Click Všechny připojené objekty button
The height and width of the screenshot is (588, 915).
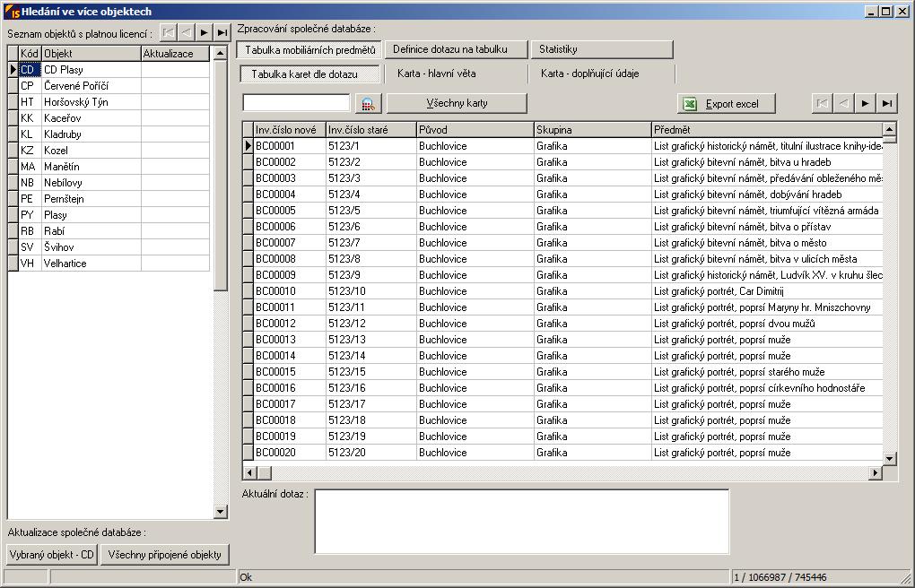(164, 555)
